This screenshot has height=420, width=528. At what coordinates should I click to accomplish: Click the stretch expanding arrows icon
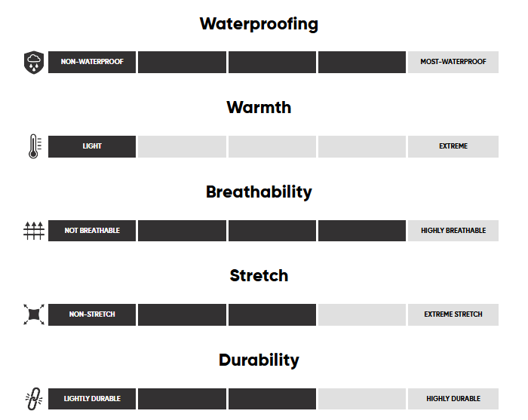34,314
